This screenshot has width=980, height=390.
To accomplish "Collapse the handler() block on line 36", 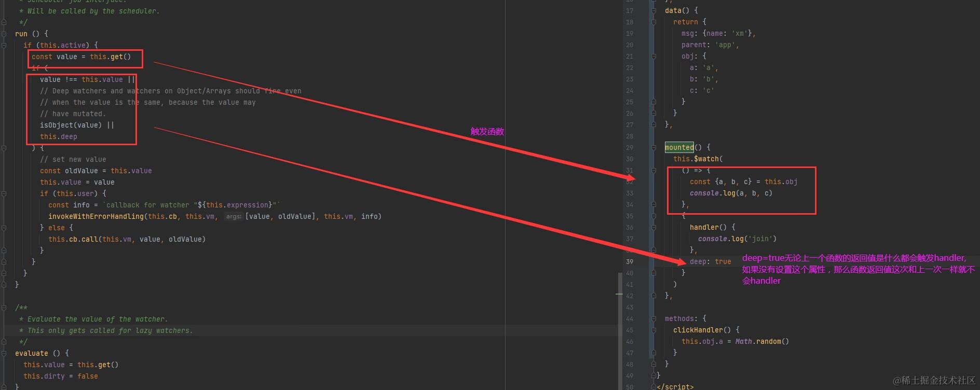I will click(654, 228).
